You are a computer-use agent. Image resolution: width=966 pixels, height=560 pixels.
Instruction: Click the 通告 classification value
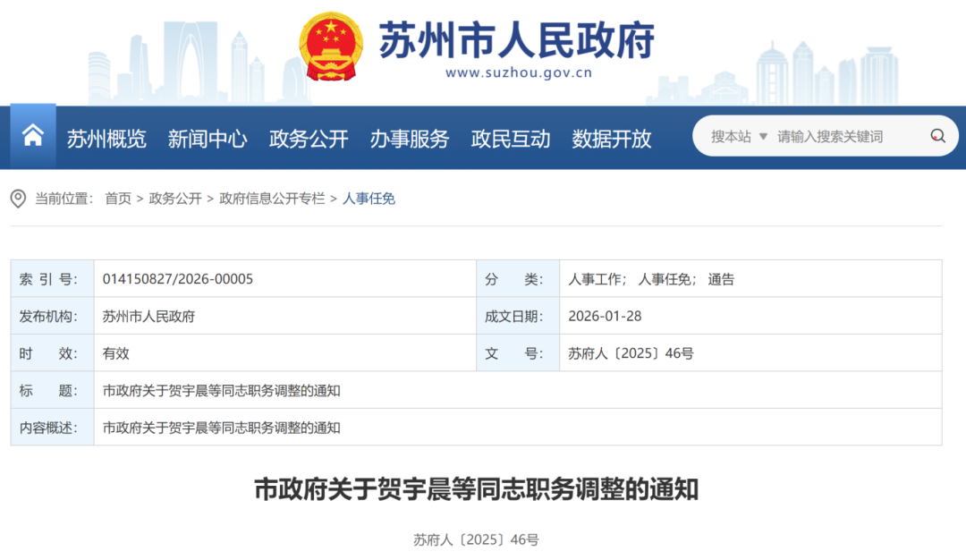click(721, 279)
